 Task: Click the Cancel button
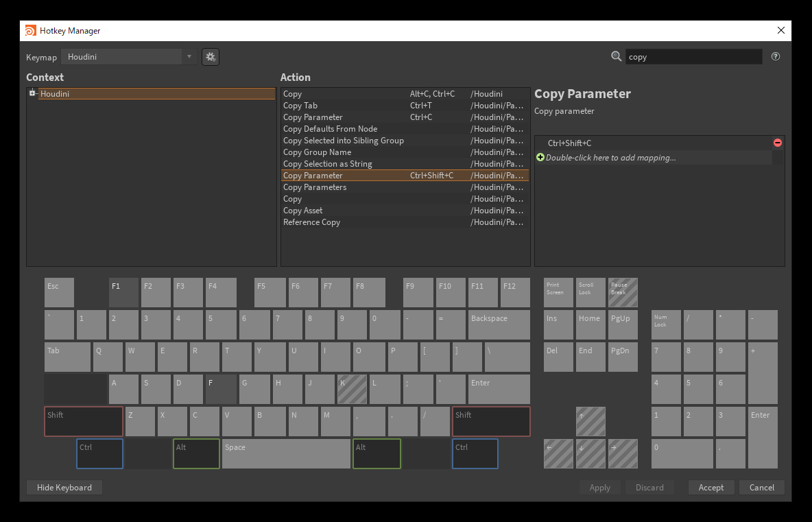[761, 487]
